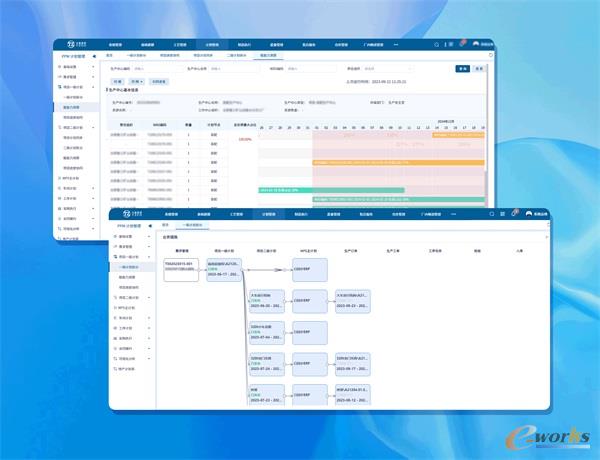Click the 重置 button beside 查询
The width and height of the screenshot is (600, 460).
tap(480, 69)
